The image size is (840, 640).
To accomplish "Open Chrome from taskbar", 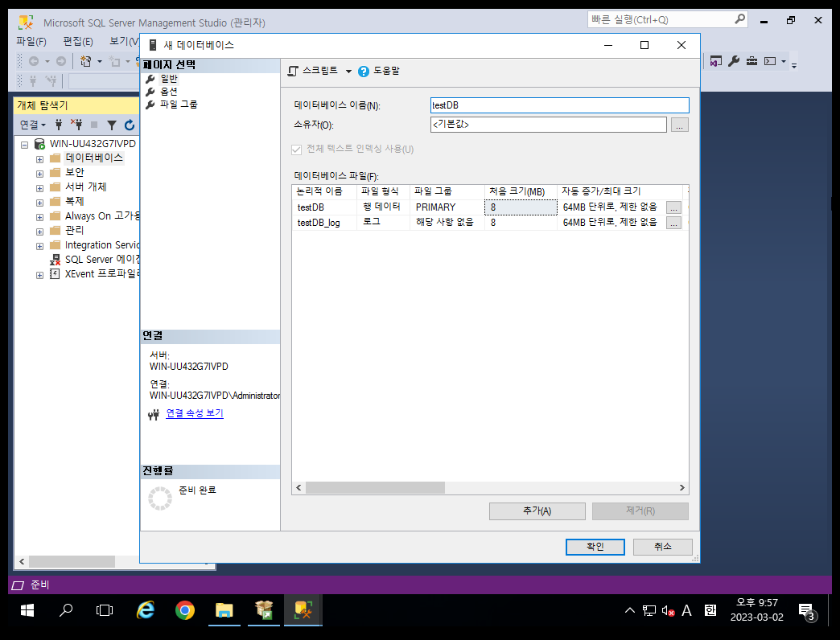I will coord(185,610).
